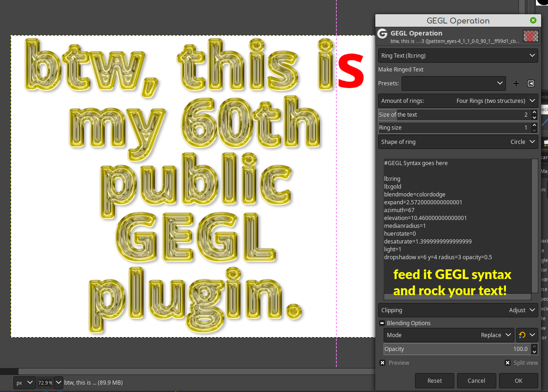Click the GEGL syntax editor vertical scrollbar
Image resolution: width=548 pixels, height=392 pixels.
click(534, 226)
